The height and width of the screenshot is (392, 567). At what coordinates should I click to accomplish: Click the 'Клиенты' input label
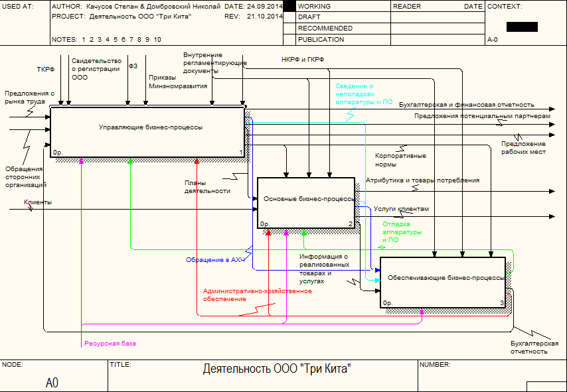point(38,202)
